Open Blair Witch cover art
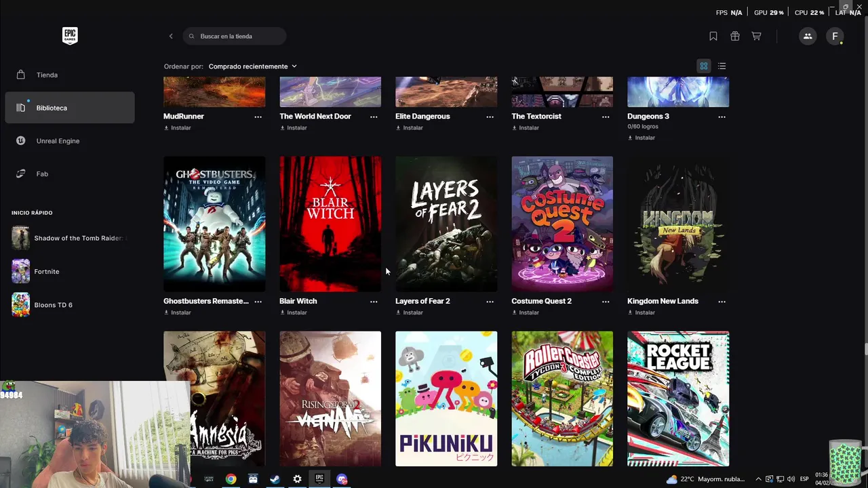This screenshot has width=868, height=488. pos(330,224)
